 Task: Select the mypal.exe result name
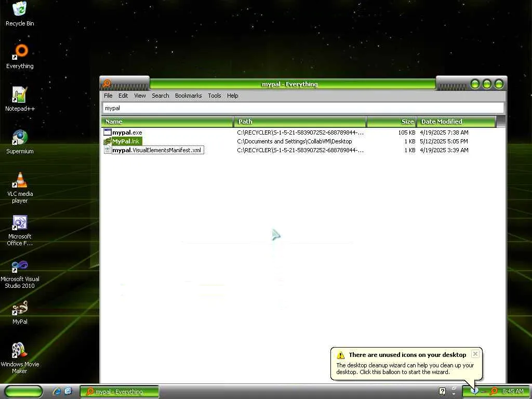(x=127, y=132)
